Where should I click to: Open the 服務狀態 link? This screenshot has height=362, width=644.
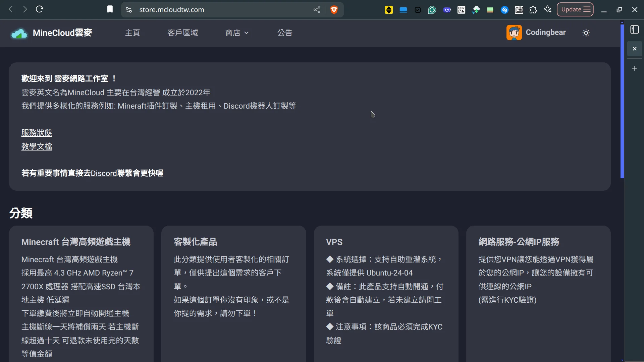tap(37, 133)
